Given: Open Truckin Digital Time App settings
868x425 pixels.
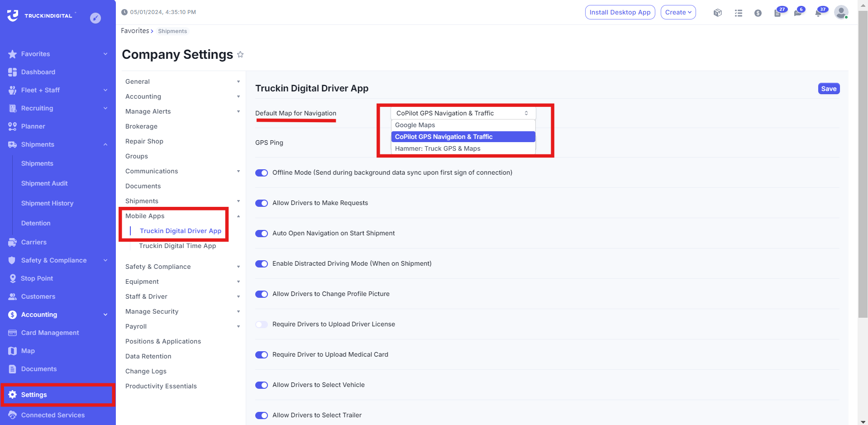Looking at the screenshot, I should (177, 246).
